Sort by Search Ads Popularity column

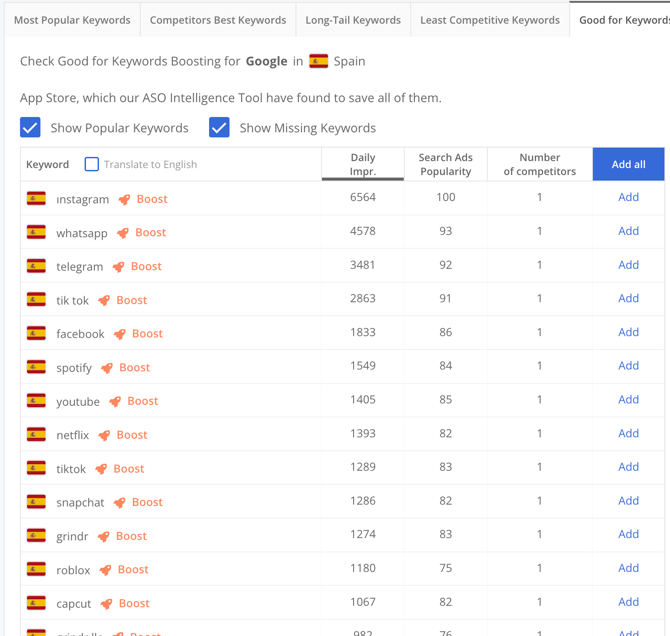445,164
